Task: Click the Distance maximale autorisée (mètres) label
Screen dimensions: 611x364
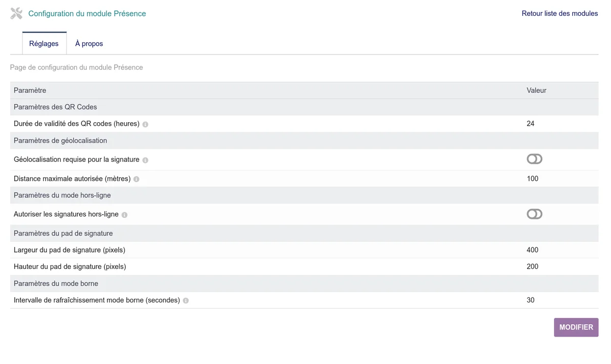Action: point(72,179)
